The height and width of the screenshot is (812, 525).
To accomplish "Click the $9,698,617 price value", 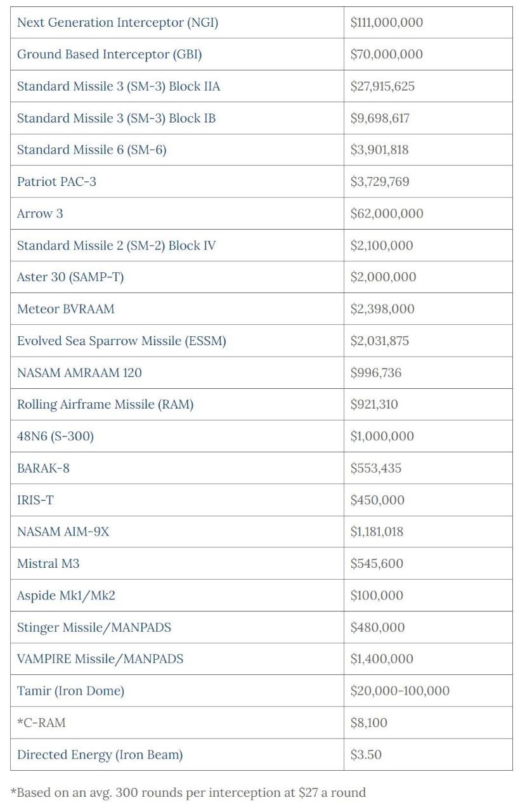I will click(380, 118).
